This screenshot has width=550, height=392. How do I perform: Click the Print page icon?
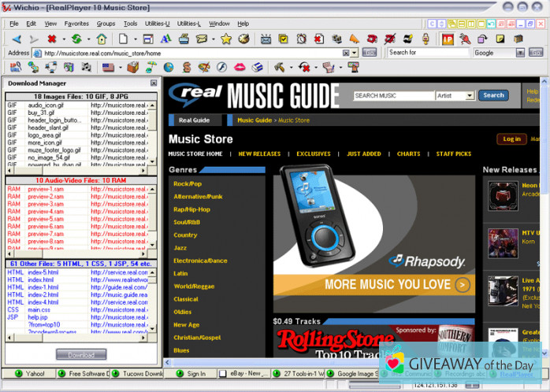(x=184, y=39)
